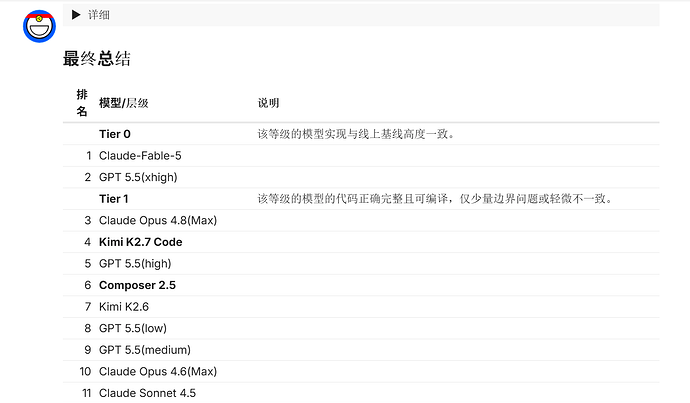Viewport: 690px width, 403px height.
Task: Click rank number 1 beside Claude-Fable-5
Action: pyautogui.click(x=88, y=155)
